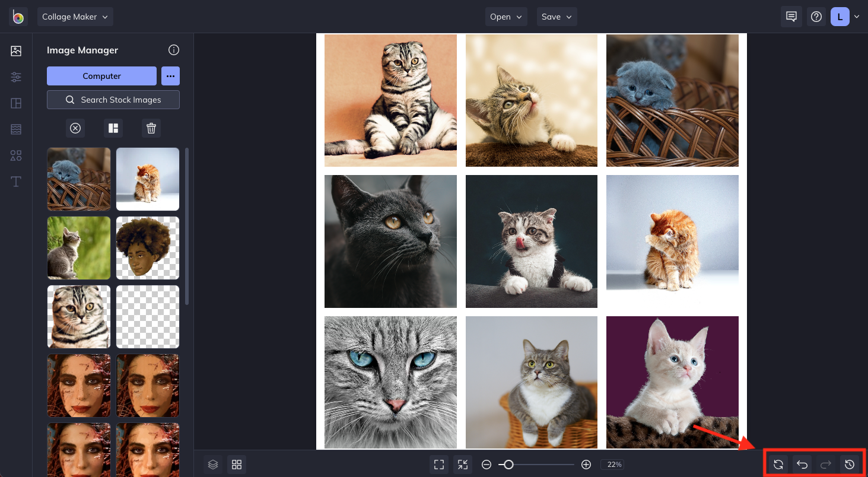Viewport: 868px width, 477px height.
Task: Click the trash icon to delete images
Action: pyautogui.click(x=151, y=128)
